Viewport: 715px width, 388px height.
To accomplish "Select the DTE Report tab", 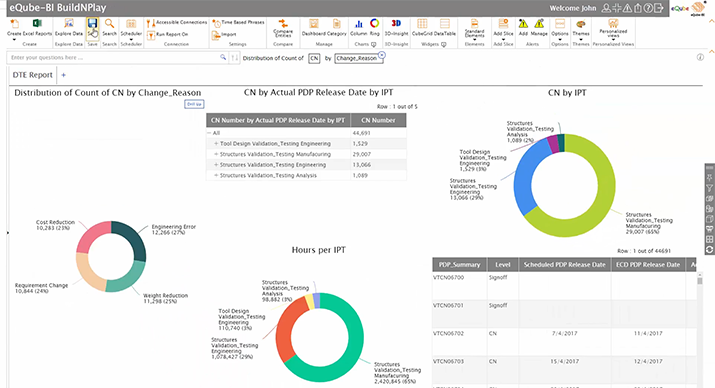I will tap(32, 75).
